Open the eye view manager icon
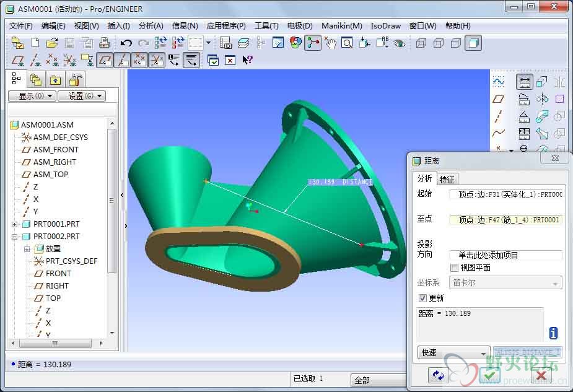Image resolution: width=573 pixels, height=392 pixels. (399, 43)
